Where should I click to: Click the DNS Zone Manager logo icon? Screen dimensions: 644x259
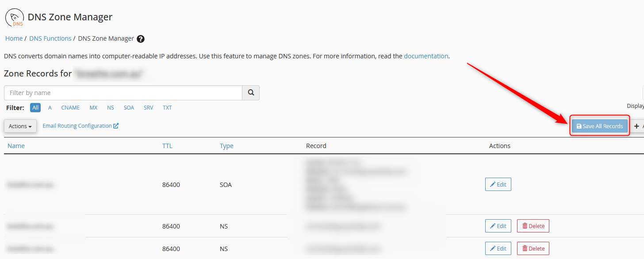pos(14,18)
